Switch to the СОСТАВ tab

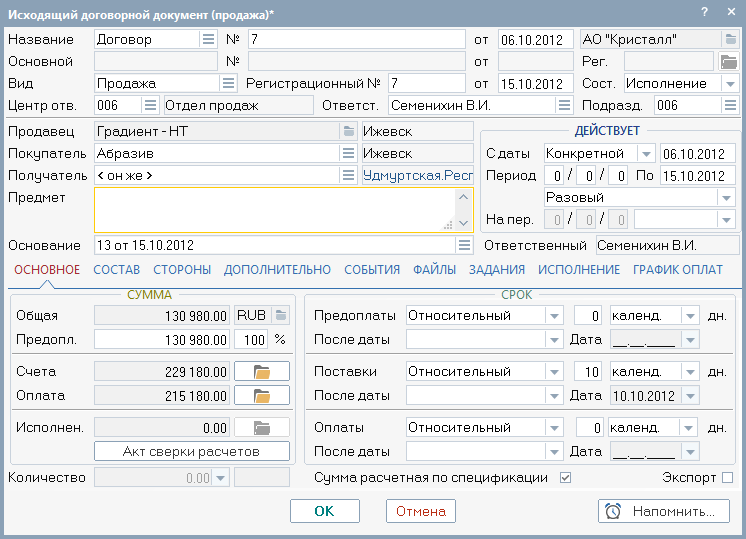tap(116, 269)
